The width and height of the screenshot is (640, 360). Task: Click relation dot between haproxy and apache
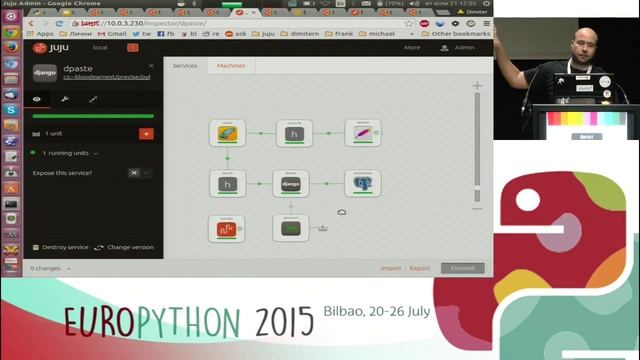tap(329, 133)
